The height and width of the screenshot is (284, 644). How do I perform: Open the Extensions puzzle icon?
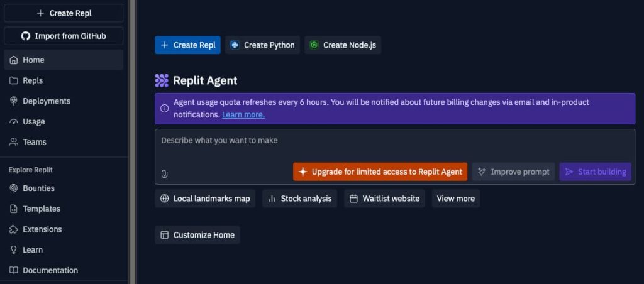(14, 229)
